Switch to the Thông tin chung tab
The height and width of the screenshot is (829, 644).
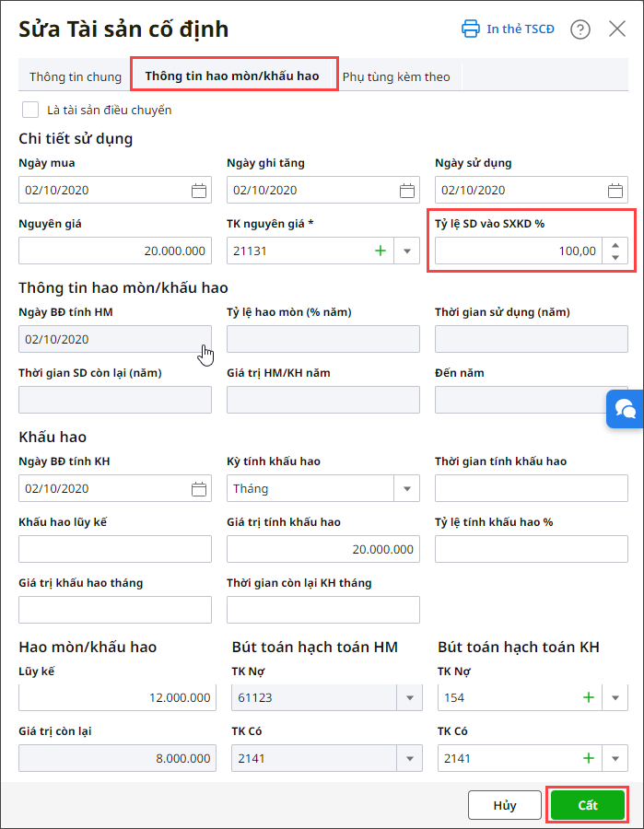coord(75,76)
